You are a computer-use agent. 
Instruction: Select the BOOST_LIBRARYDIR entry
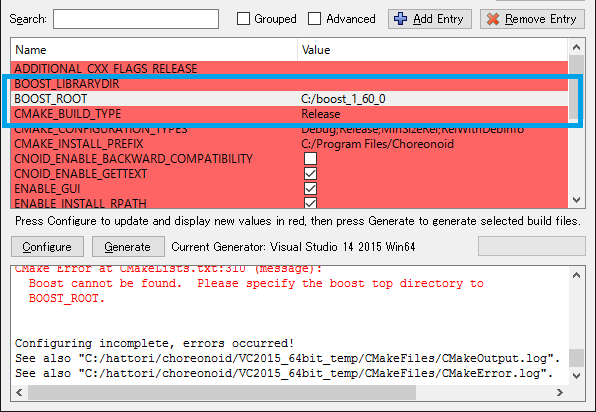coord(67,84)
